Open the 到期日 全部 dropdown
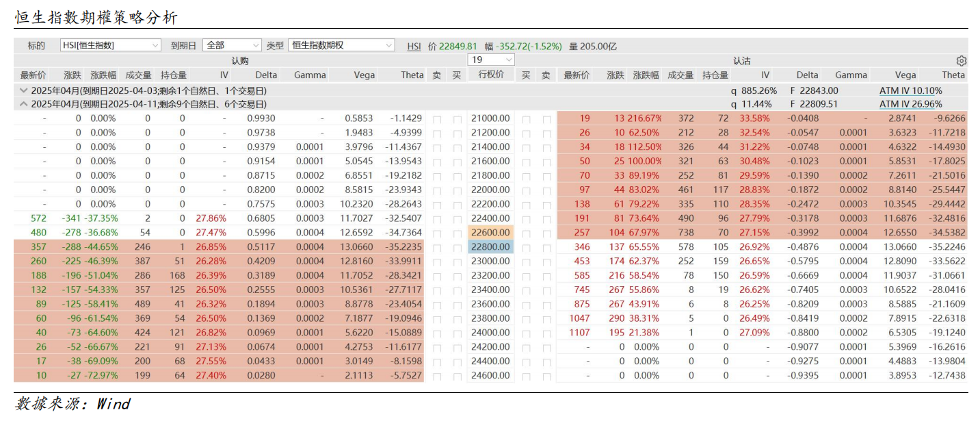The image size is (980, 421). click(232, 45)
